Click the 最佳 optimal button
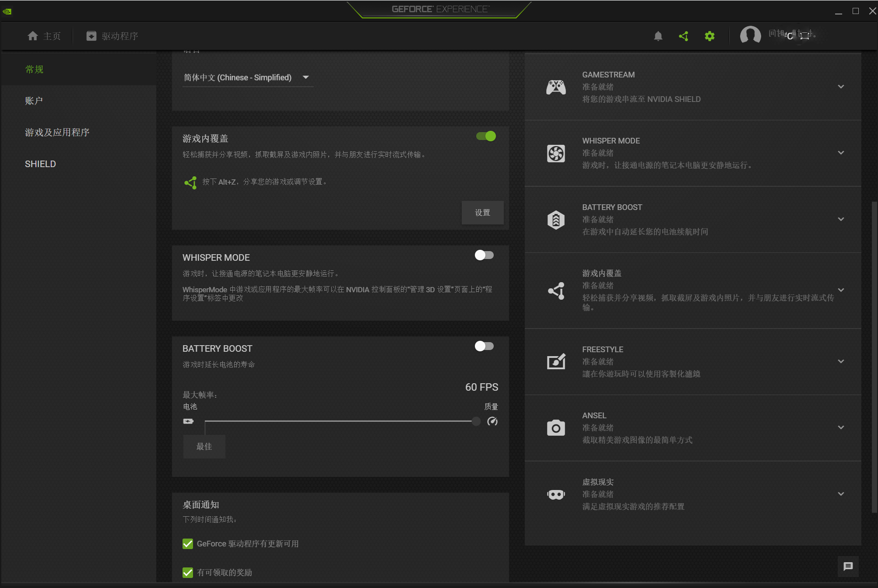 [x=204, y=446]
